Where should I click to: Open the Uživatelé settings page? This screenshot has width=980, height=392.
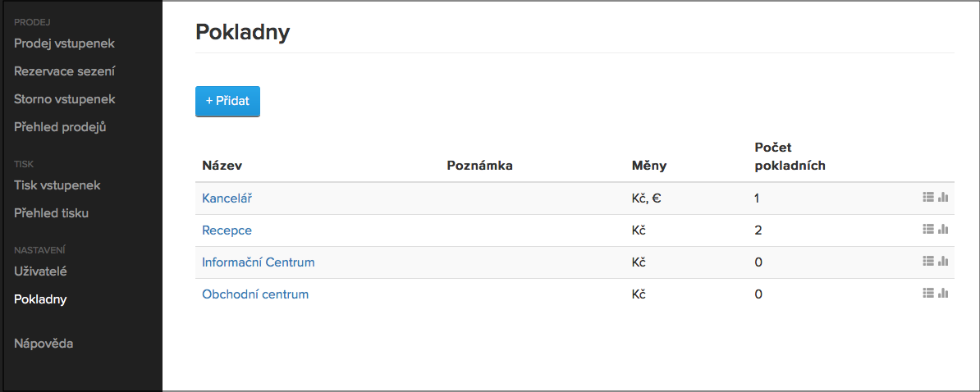pos(40,271)
